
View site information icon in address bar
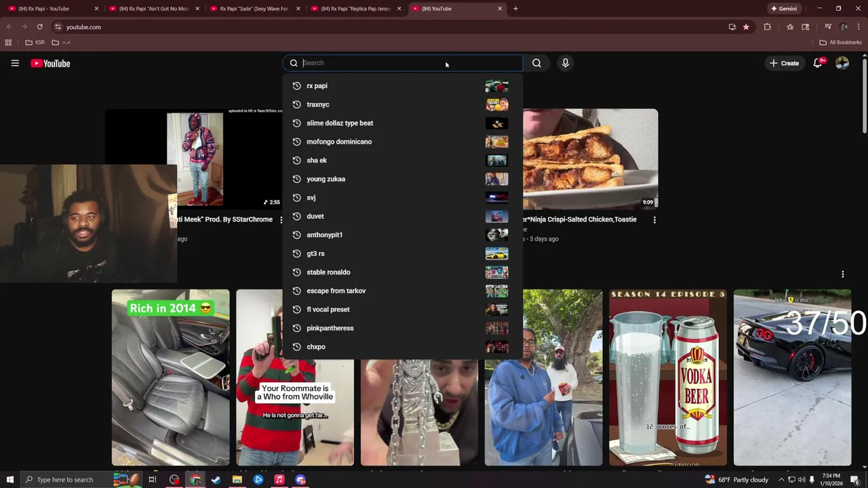(x=58, y=27)
